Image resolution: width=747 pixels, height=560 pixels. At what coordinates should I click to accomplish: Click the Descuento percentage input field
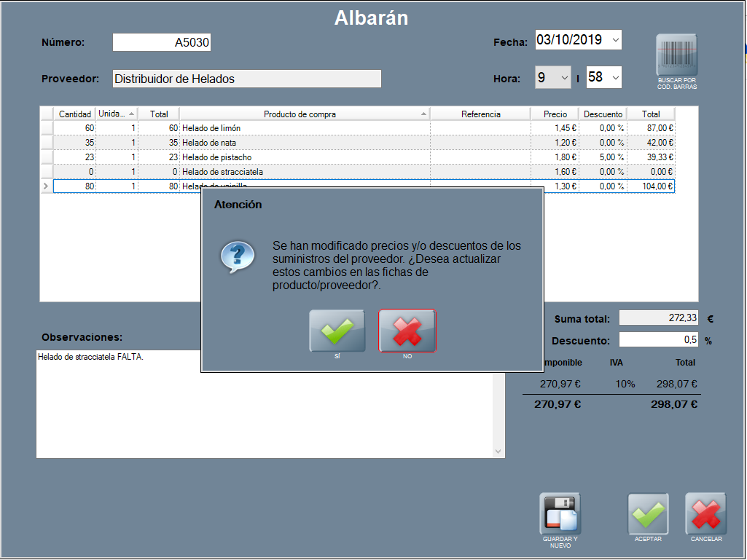pyautogui.click(x=659, y=340)
